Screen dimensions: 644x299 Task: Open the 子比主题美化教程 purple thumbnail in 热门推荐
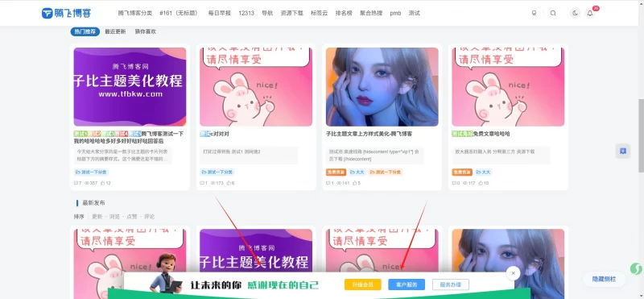pos(130,87)
